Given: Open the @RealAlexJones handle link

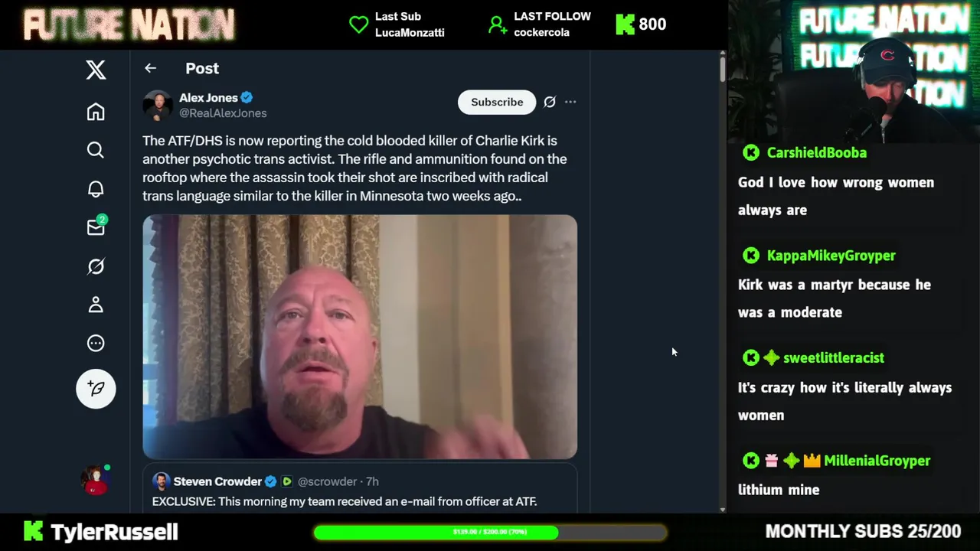Looking at the screenshot, I should click(223, 113).
